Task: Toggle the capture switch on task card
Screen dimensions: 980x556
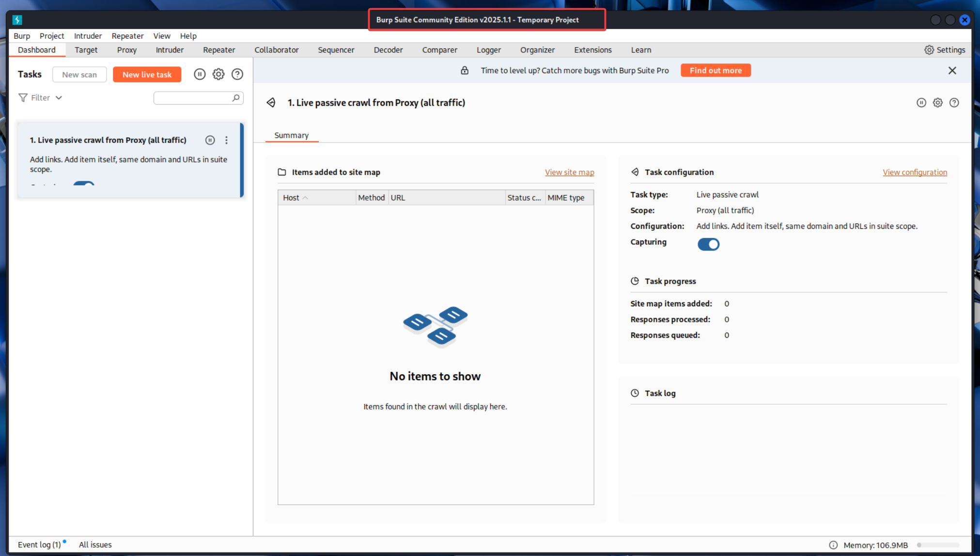Action: click(x=84, y=184)
